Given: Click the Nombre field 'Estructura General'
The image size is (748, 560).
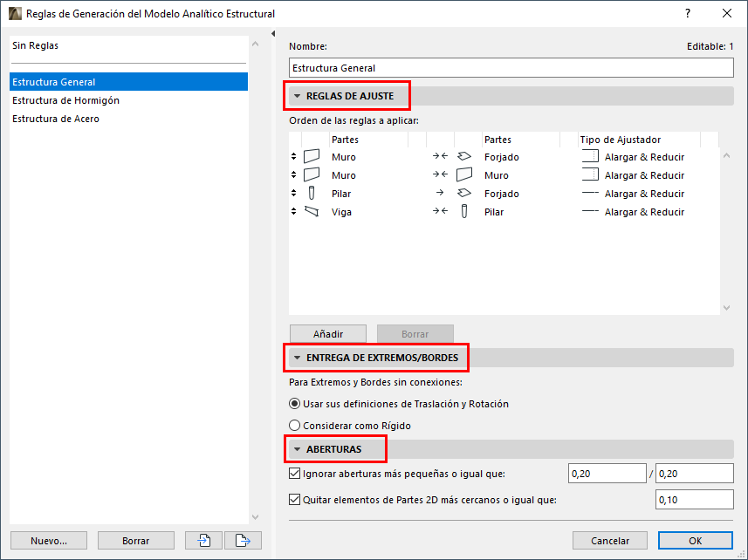Looking at the screenshot, I should 511,68.
